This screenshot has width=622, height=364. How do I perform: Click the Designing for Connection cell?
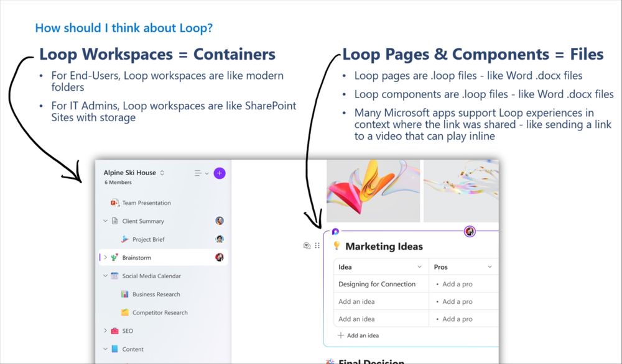click(x=381, y=284)
